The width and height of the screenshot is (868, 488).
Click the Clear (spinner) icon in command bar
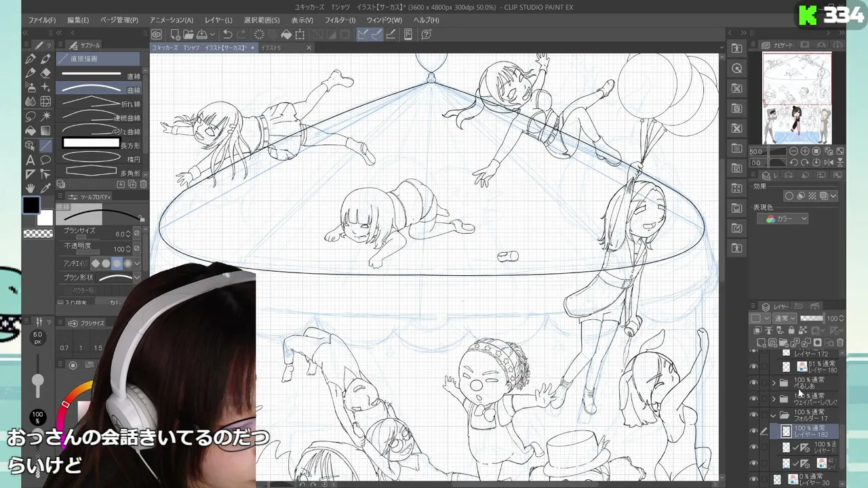tap(259, 34)
